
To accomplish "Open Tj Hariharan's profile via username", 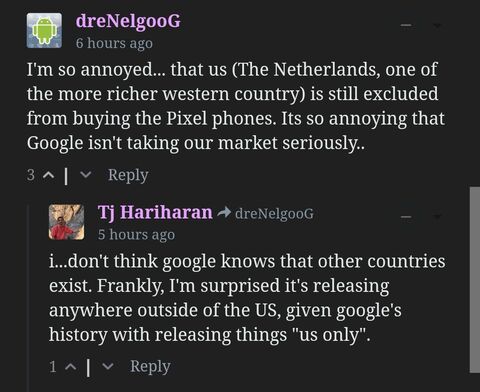I will point(155,212).
